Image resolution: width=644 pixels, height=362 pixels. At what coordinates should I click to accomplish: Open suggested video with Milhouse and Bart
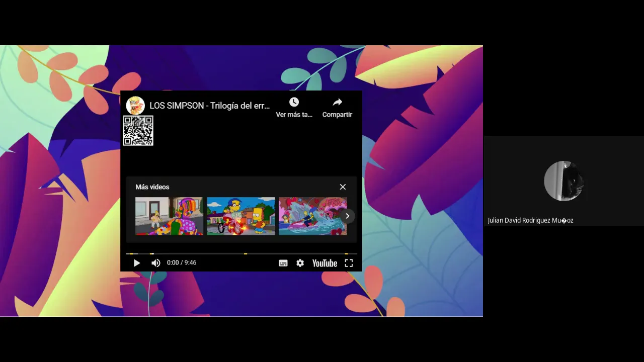coord(241,216)
